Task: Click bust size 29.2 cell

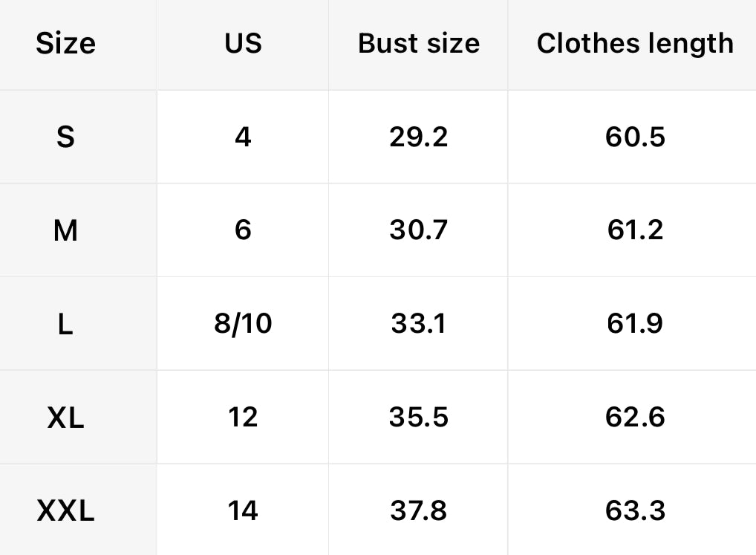Action: click(x=419, y=137)
